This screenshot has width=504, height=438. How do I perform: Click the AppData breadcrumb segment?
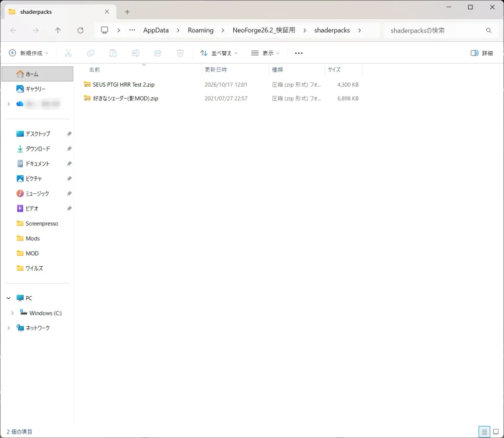tap(156, 30)
